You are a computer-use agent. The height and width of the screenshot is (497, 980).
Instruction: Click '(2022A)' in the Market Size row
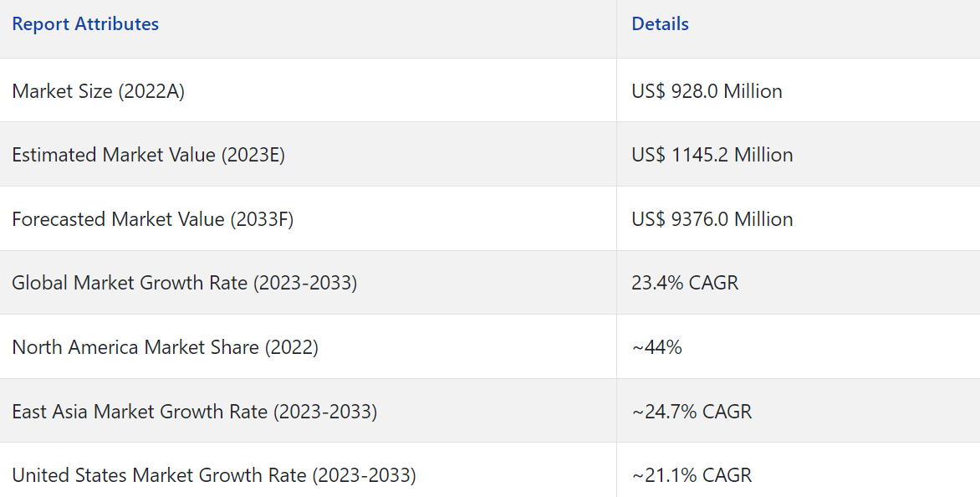coord(151,91)
